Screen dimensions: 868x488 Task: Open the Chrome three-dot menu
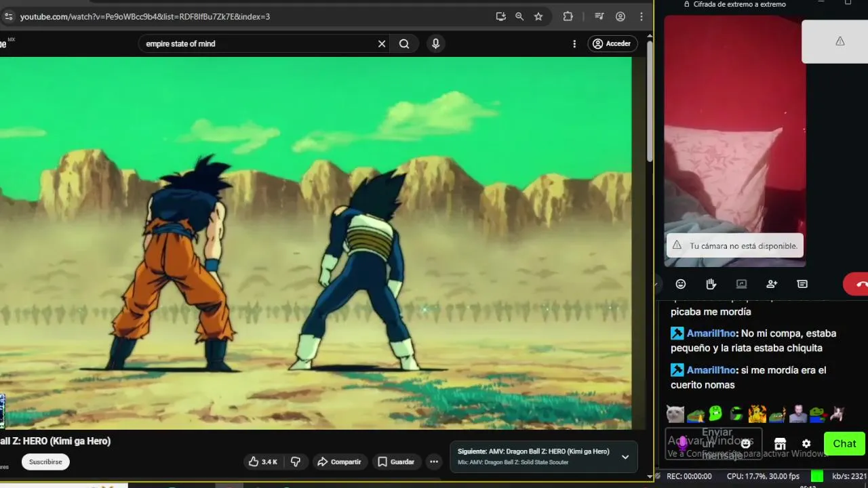(x=641, y=16)
